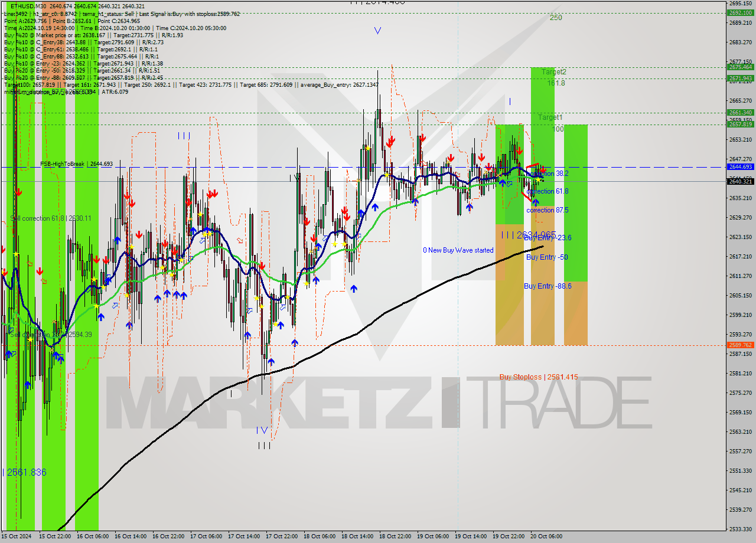The width and height of the screenshot is (756, 543).
Task: Select the 'Buy Entry -88.6' label
Action: click(x=548, y=286)
